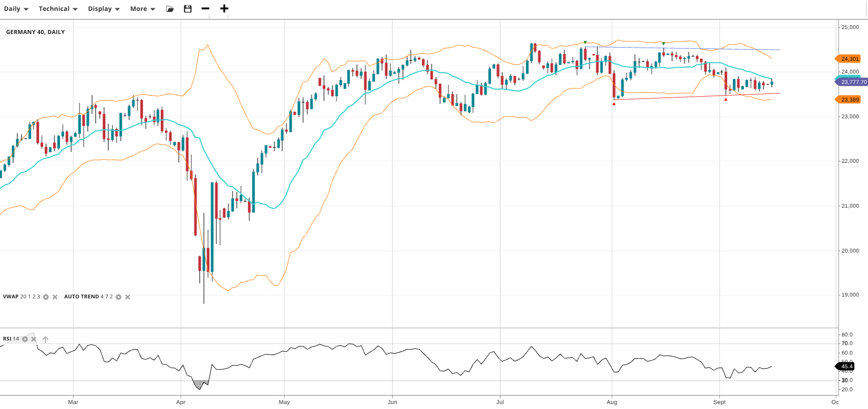Zoom in with the plus icon

click(224, 9)
